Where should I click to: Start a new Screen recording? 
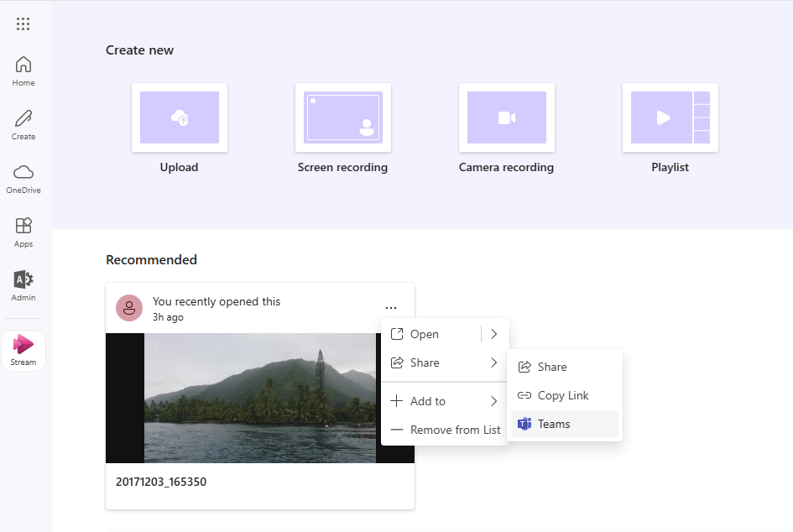342,118
